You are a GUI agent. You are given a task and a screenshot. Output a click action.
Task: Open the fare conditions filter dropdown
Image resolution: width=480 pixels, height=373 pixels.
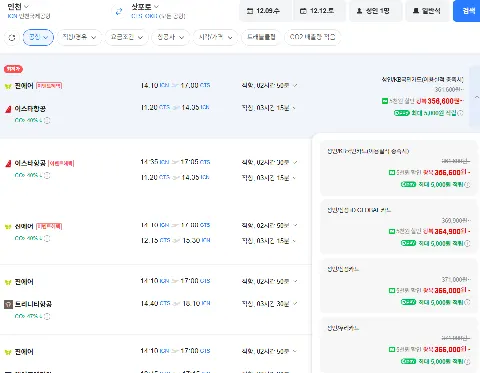(127, 37)
